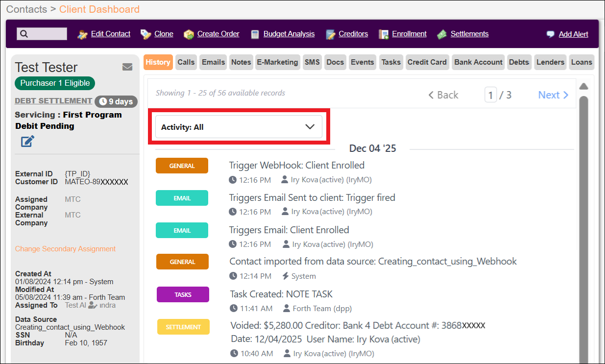Click the search input field

[42, 34]
